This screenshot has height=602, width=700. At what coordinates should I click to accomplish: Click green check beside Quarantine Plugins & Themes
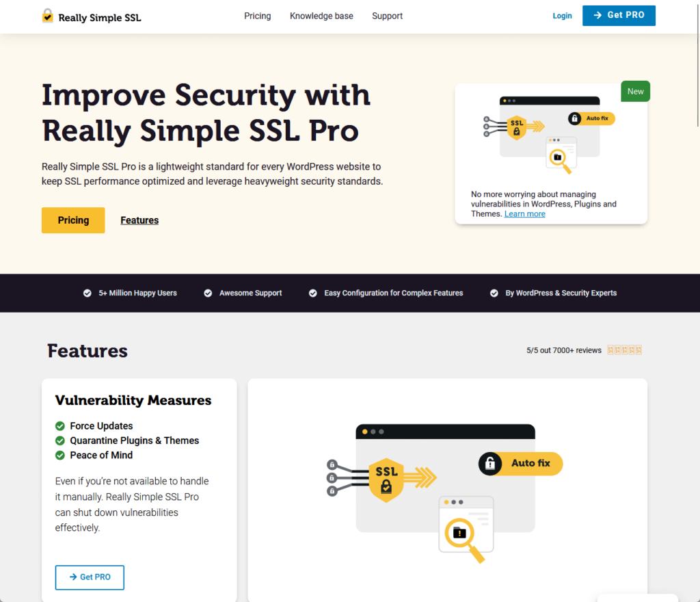pyautogui.click(x=60, y=441)
